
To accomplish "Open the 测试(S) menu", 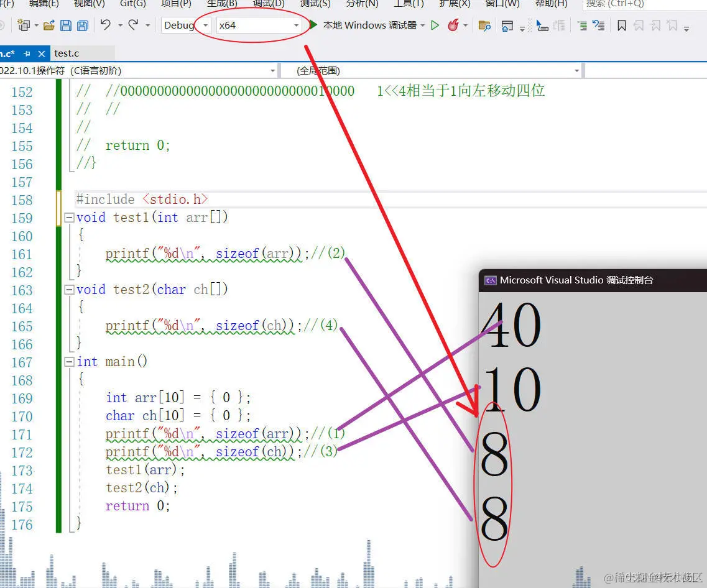I will pyautogui.click(x=315, y=4).
